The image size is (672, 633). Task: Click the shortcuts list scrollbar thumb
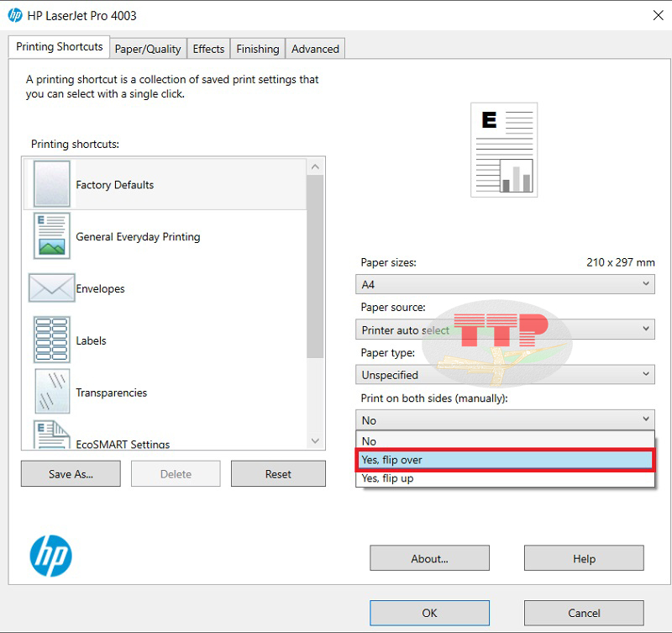tap(316, 266)
